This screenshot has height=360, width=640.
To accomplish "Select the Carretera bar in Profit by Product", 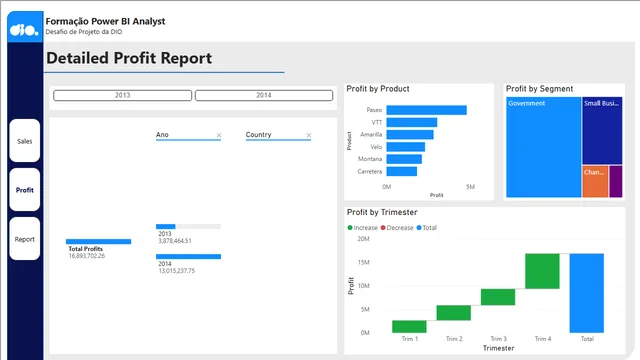I will click(x=402, y=171).
